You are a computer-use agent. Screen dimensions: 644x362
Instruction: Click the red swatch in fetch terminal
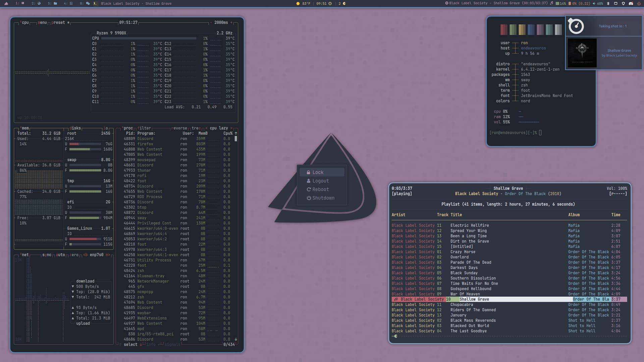pyautogui.click(x=504, y=29)
